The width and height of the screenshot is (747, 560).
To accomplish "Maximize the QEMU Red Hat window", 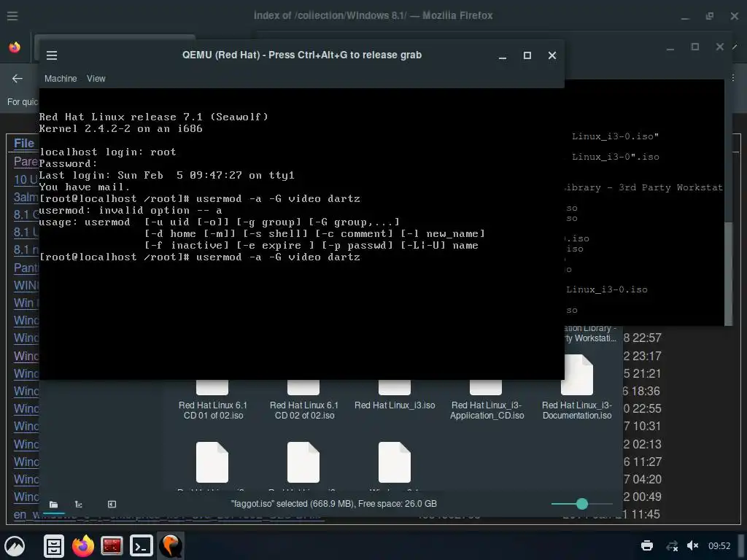I will (527, 55).
